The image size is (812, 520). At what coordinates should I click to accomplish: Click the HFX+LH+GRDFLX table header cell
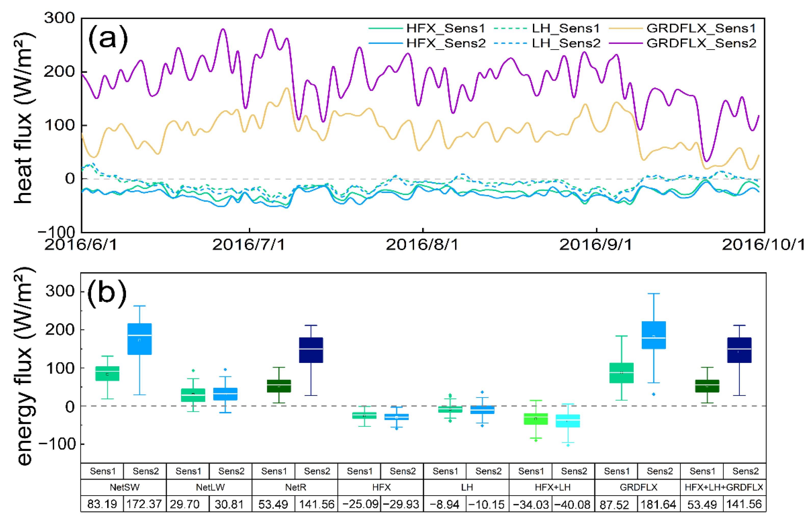pos(724,487)
